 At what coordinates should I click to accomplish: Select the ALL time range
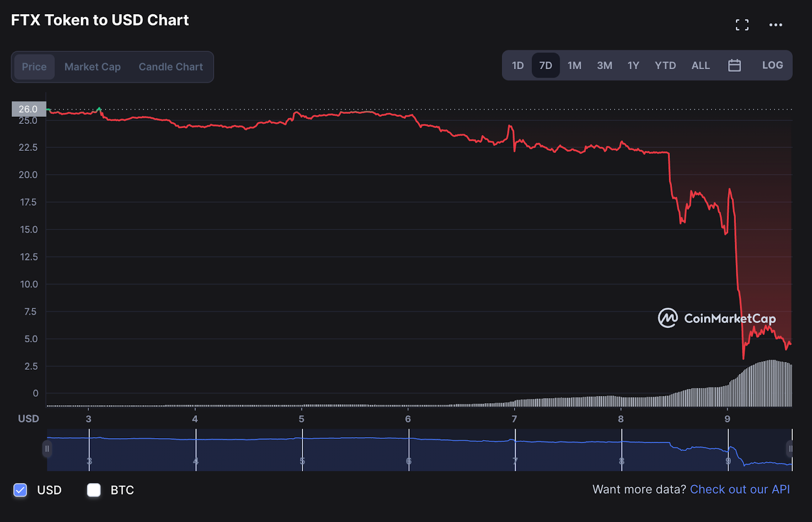(700, 65)
